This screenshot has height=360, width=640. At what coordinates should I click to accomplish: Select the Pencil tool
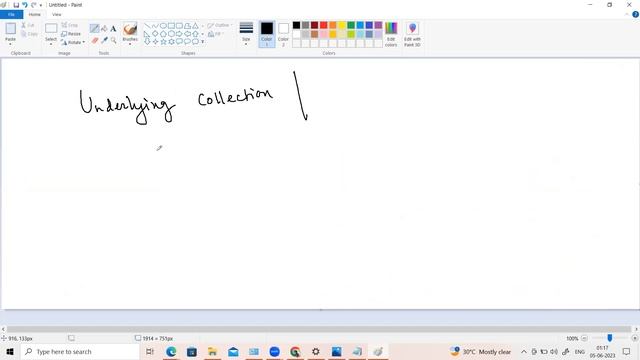click(x=94, y=28)
